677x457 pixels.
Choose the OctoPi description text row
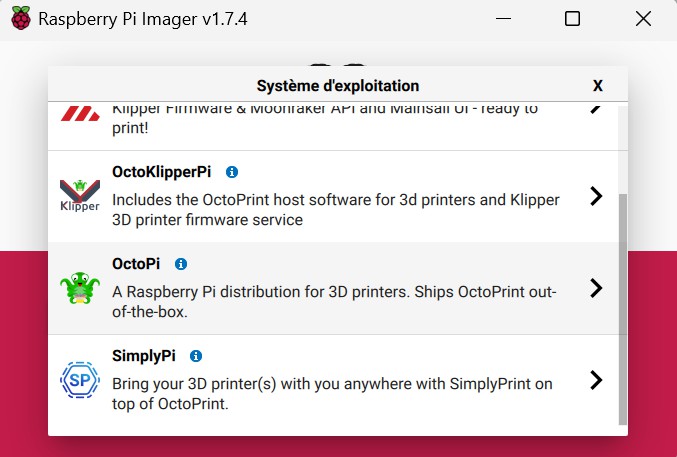(x=334, y=301)
